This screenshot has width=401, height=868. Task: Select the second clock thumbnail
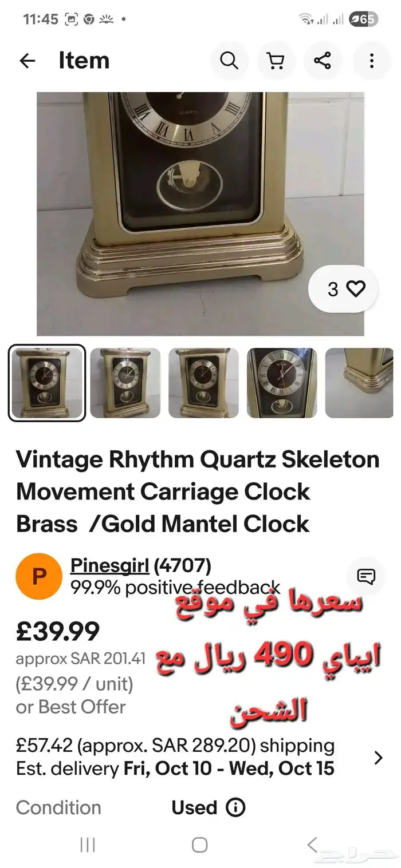point(125,383)
